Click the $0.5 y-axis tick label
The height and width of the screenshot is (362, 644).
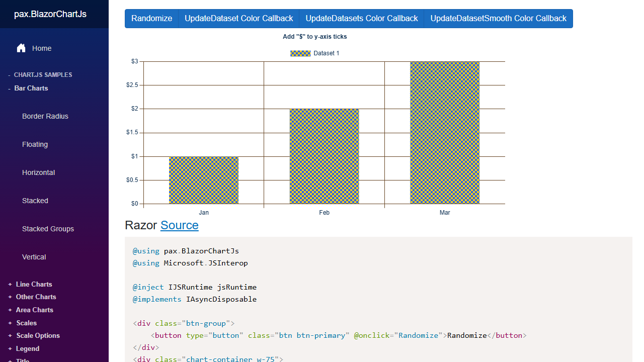[132, 180]
